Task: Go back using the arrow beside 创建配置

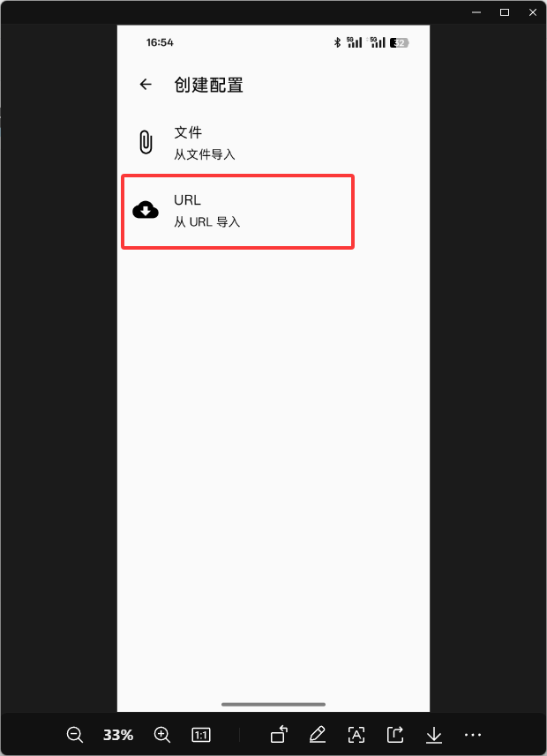Action: click(x=146, y=85)
